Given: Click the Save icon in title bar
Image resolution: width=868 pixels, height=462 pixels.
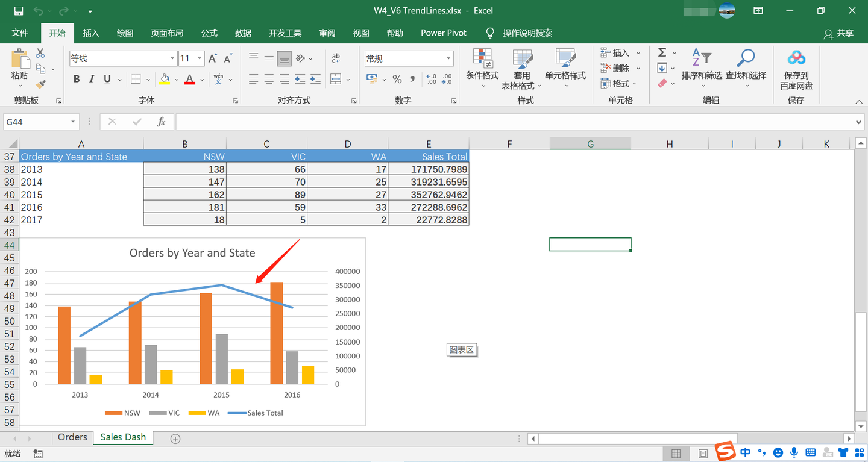Looking at the screenshot, I should click(19, 11).
